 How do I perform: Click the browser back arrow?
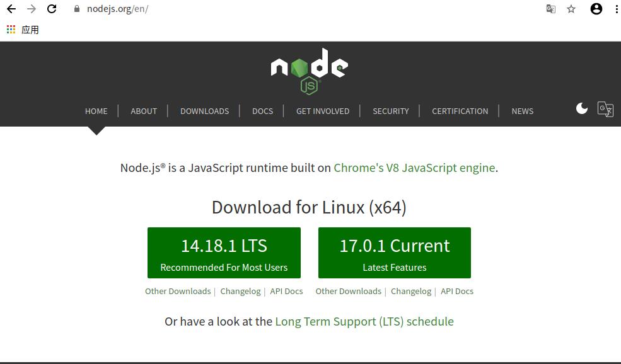click(11, 9)
